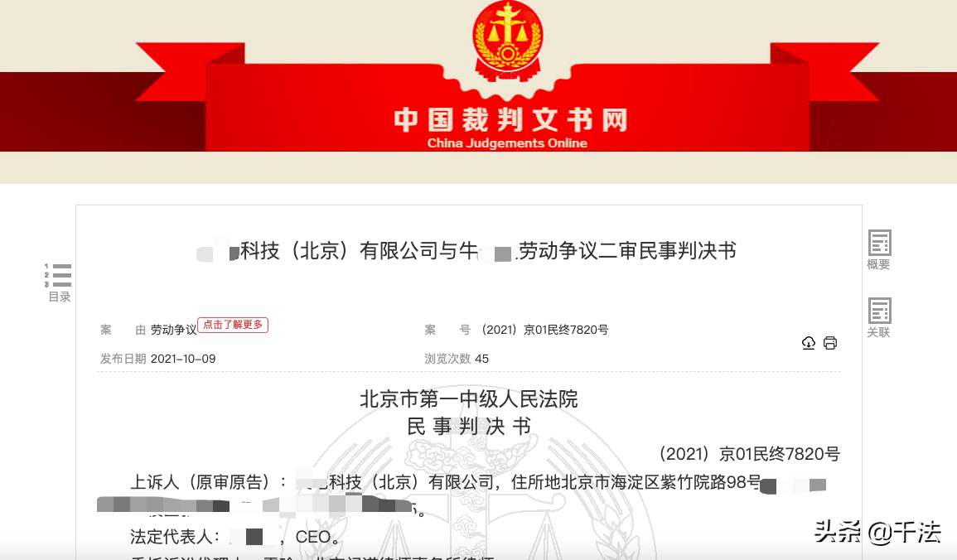This screenshot has height=560, width=957.
Task: Click the view count 45
Action: tap(481, 359)
